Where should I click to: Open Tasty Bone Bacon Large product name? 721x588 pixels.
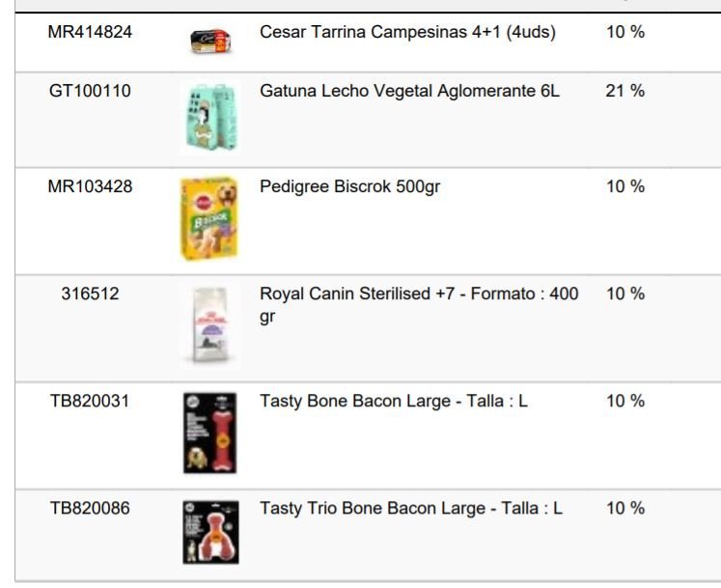coord(393,401)
